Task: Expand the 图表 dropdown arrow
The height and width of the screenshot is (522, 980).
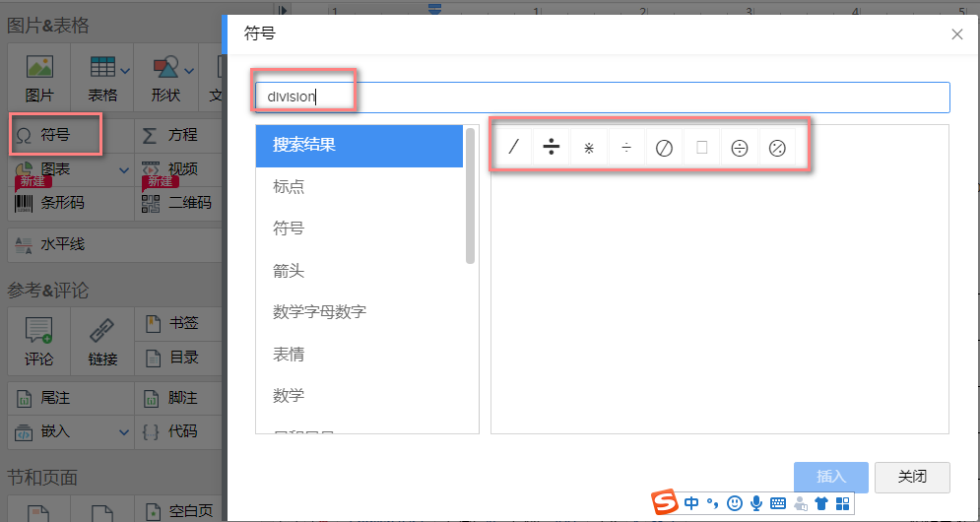Action: pyautogui.click(x=124, y=170)
